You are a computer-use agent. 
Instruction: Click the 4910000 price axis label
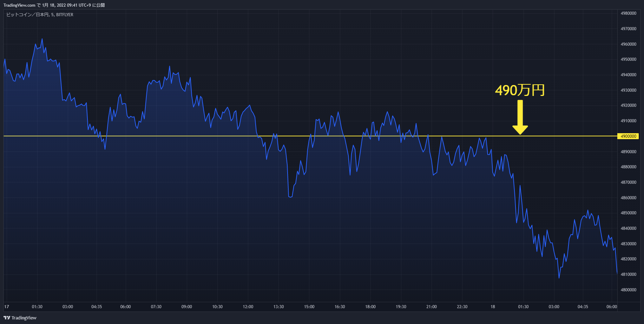click(629, 121)
